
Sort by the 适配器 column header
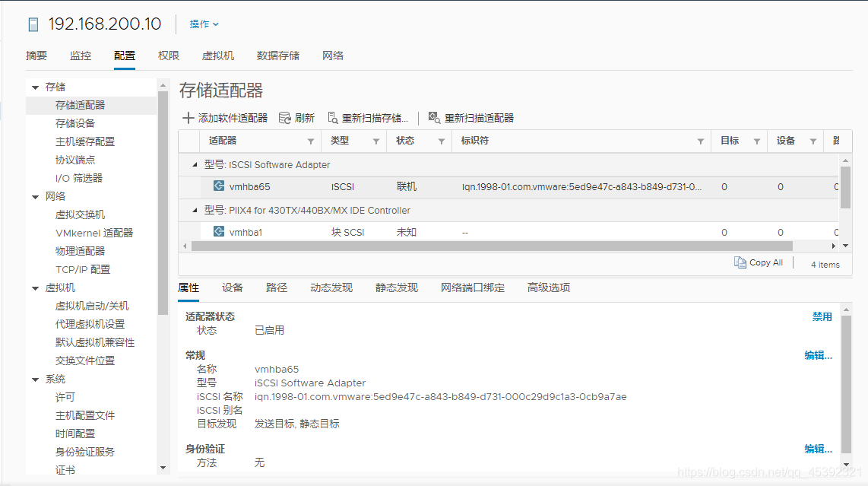[x=223, y=141]
